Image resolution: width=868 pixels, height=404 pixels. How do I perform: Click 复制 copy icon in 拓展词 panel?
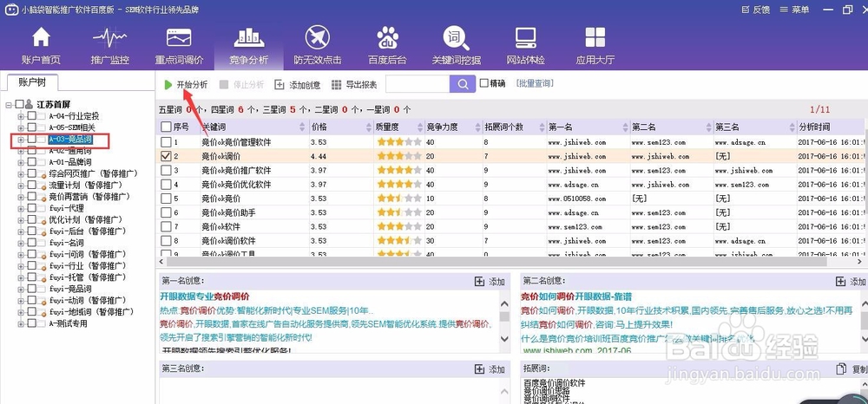[841, 368]
